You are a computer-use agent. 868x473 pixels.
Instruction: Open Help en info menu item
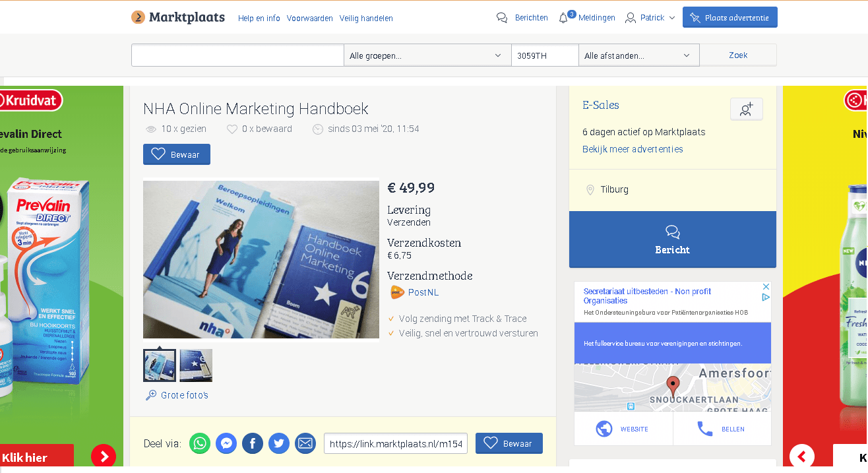(x=259, y=18)
